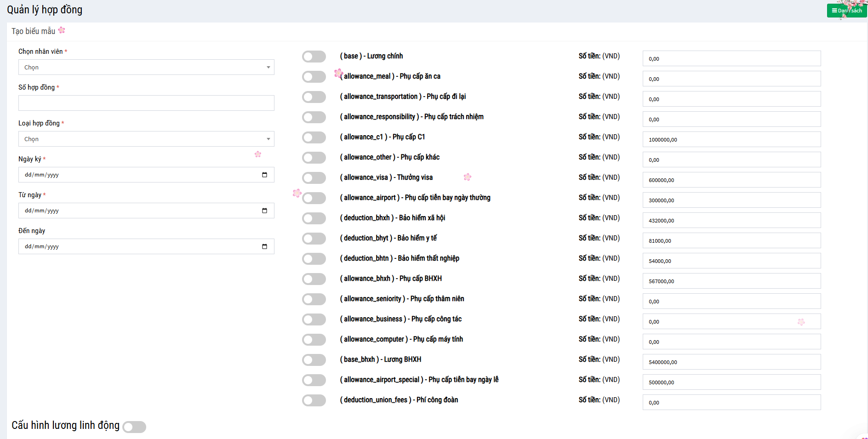Toggle Phí công đoàn deduction switch
This screenshot has width=868, height=439.
(x=314, y=400)
